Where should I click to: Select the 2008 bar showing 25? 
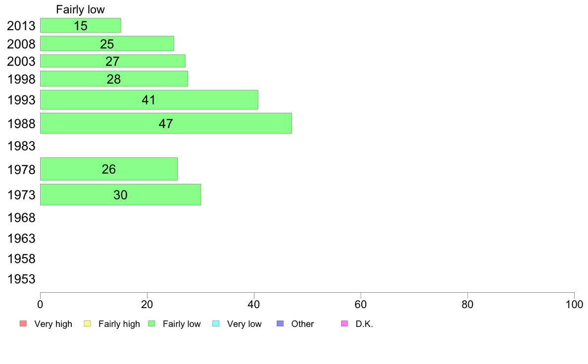(107, 44)
